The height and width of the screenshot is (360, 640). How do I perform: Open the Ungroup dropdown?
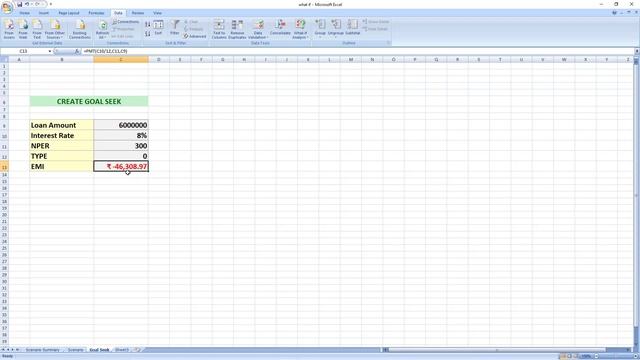336,28
